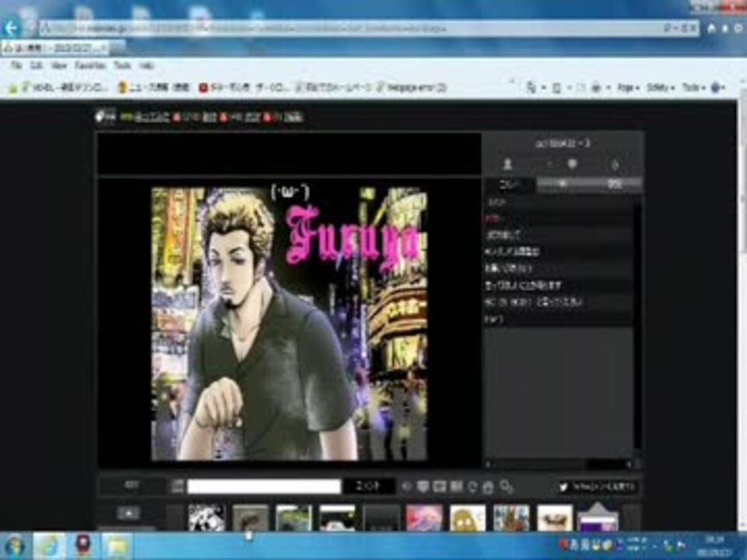
Task: Select the right gray tab of comment panel
Action: point(615,185)
